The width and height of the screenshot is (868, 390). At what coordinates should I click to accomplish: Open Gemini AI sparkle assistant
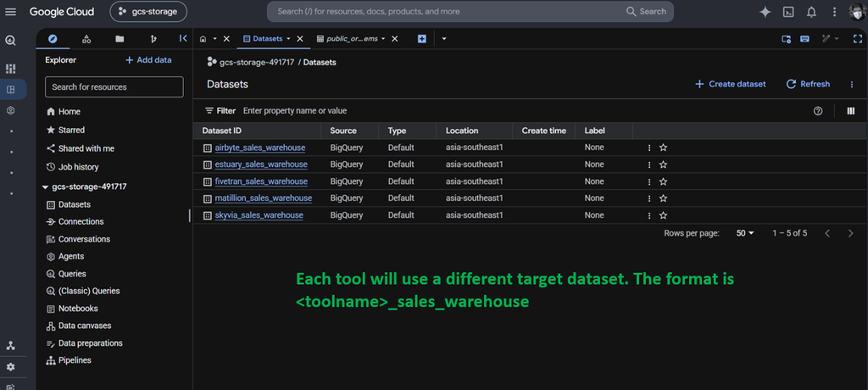coord(765,12)
